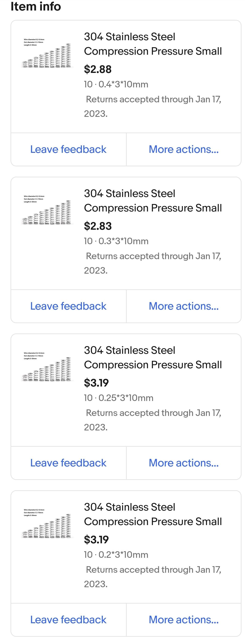
Task: Select returns notice on the 0.3*3*10mm item
Action: [x=153, y=263]
